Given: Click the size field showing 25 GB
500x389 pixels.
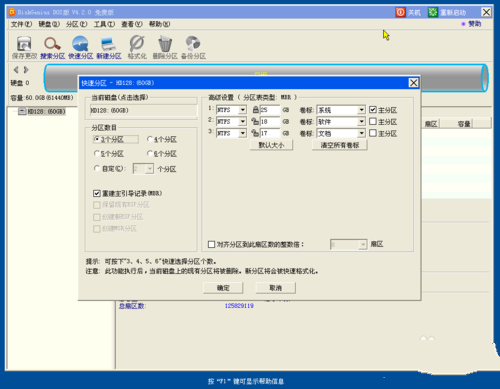Looking at the screenshot, I should click(270, 110).
